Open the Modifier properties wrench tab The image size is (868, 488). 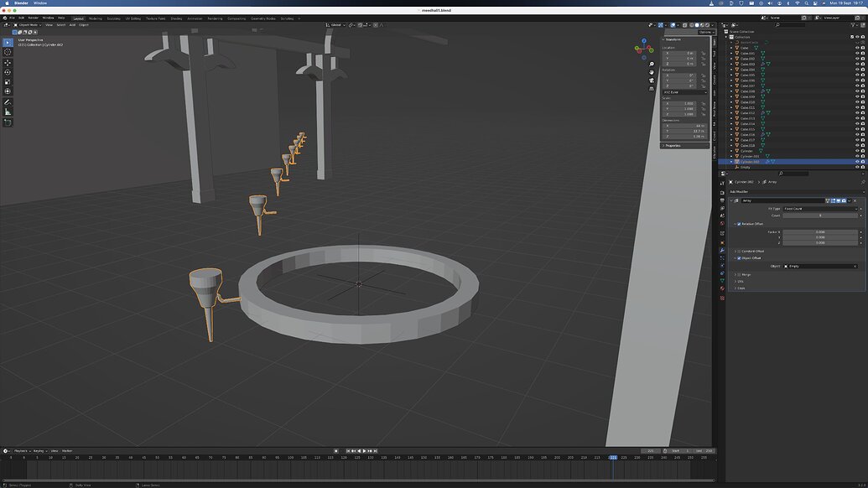click(x=722, y=251)
